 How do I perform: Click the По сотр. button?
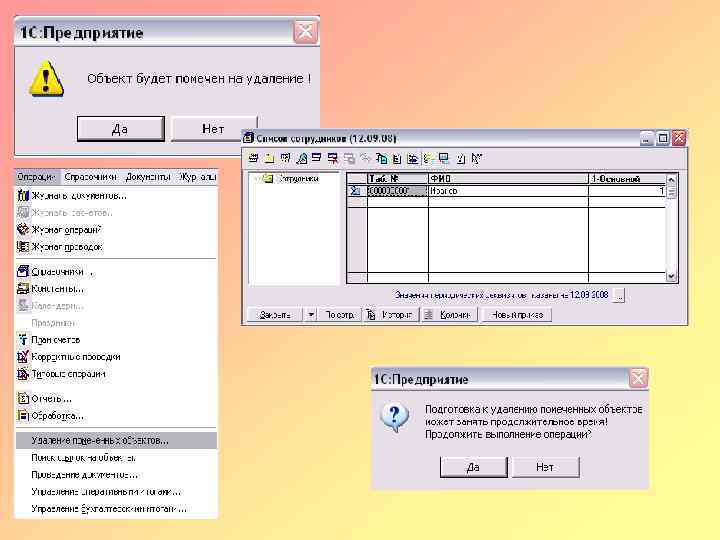(340, 315)
